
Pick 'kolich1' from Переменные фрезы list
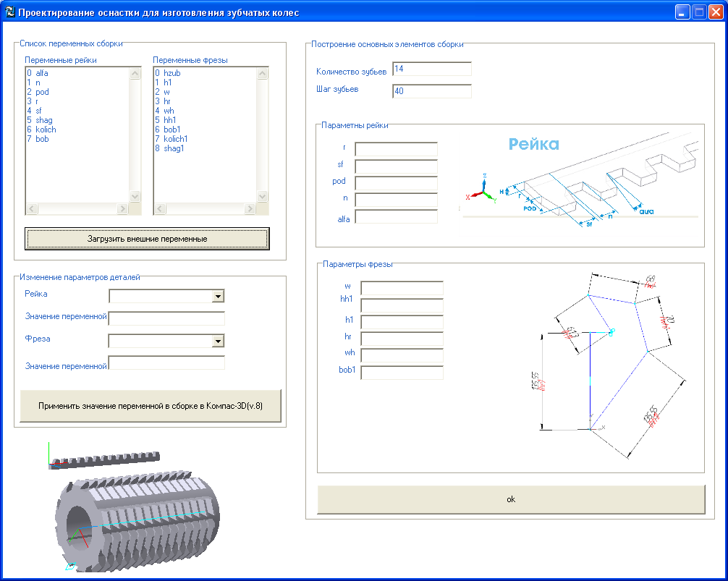[176, 139]
